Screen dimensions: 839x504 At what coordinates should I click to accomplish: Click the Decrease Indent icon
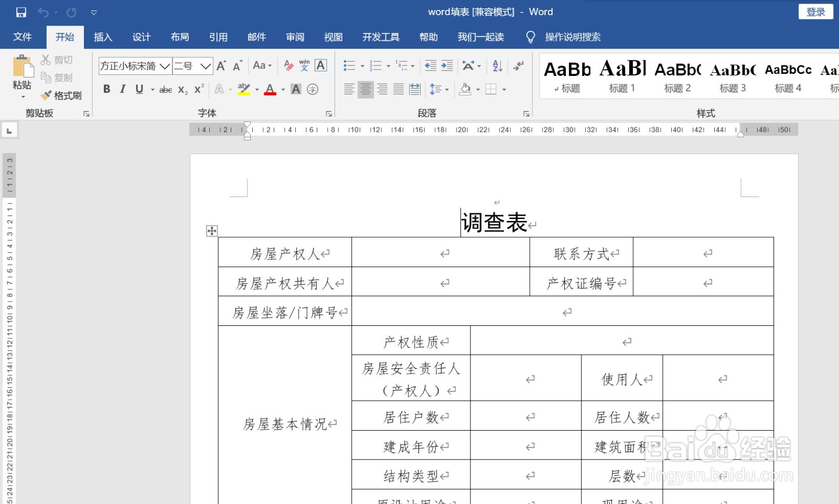[431, 65]
